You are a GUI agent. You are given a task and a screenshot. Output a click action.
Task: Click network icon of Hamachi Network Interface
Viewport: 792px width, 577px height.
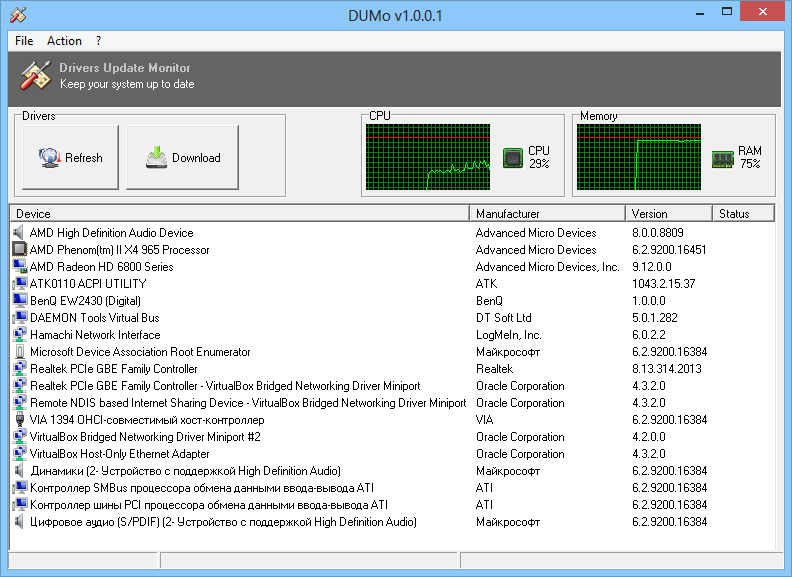pos(19,334)
